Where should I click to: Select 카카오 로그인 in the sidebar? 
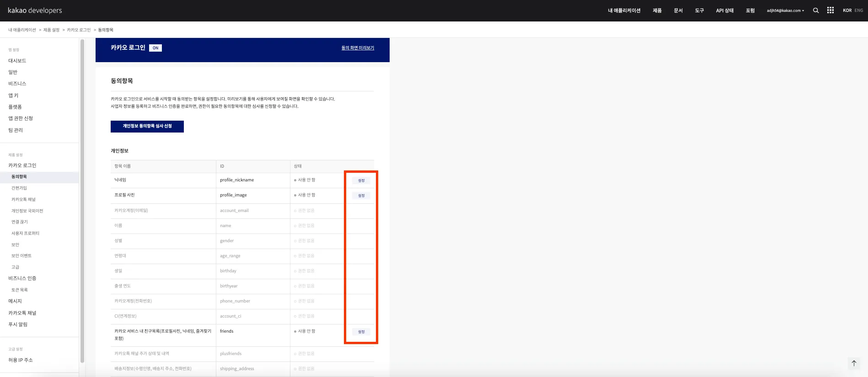coord(22,165)
